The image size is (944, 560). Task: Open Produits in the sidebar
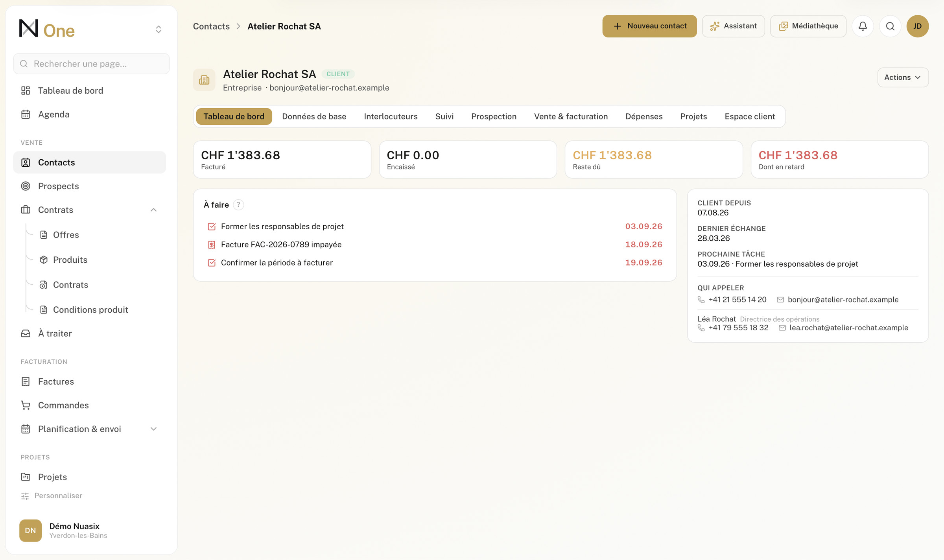(70, 260)
